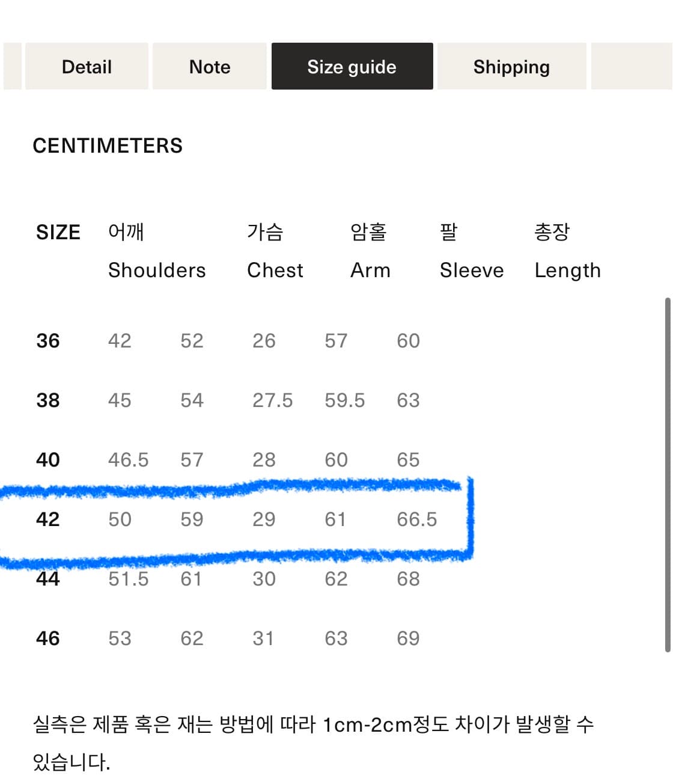The width and height of the screenshot is (676, 784).
Task: Select size 36 in the table
Action: click(47, 340)
